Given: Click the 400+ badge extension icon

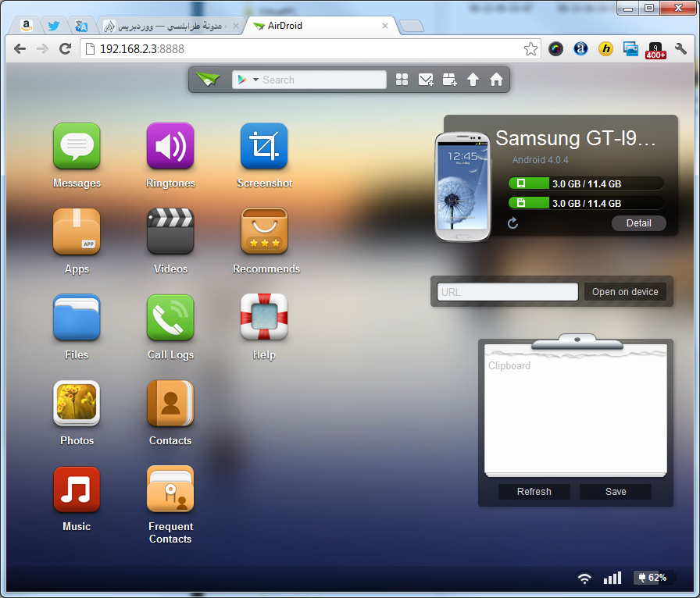Looking at the screenshot, I should [x=655, y=49].
